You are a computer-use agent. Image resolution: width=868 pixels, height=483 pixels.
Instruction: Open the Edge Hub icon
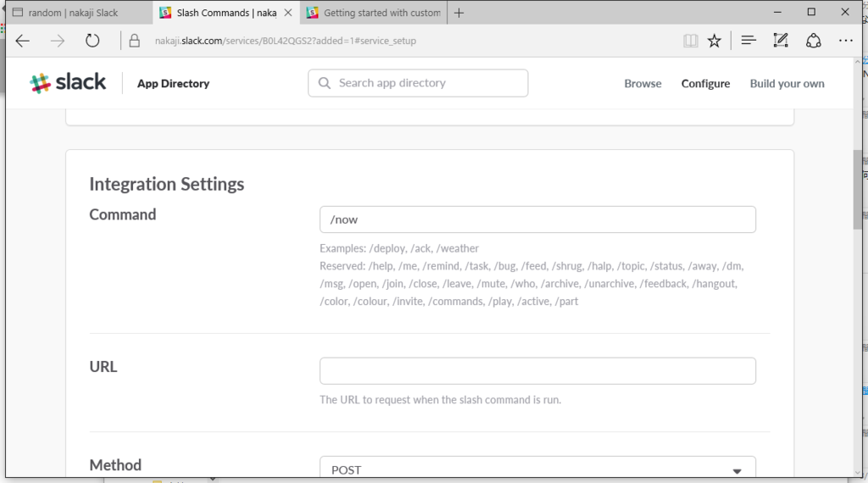pos(748,41)
